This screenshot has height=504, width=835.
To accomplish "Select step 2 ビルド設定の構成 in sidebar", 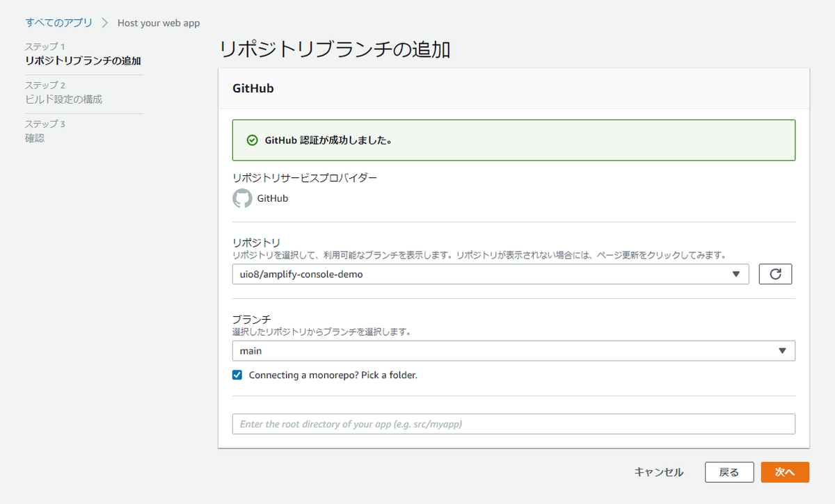I will (x=64, y=99).
